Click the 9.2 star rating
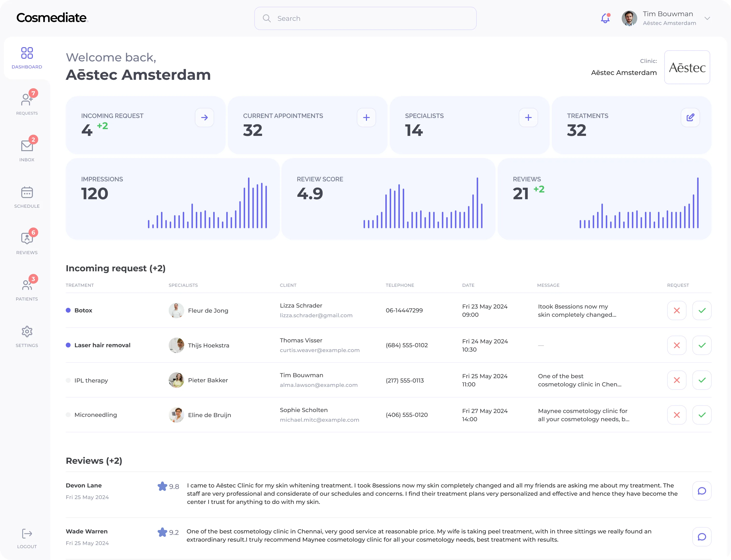 tap(168, 532)
